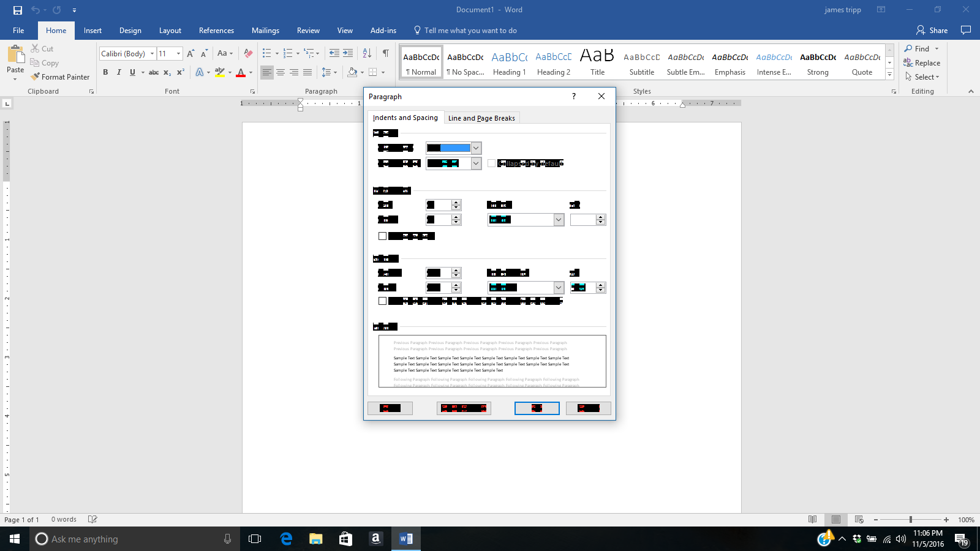This screenshot has height=551, width=980.
Task: Click the Italic icon
Action: coord(119,72)
